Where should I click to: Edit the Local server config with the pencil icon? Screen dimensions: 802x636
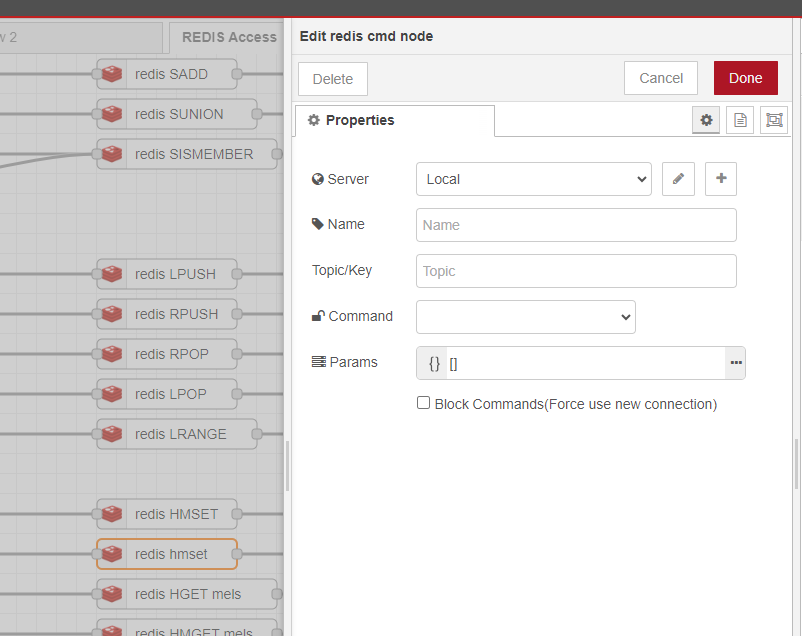[x=678, y=179]
